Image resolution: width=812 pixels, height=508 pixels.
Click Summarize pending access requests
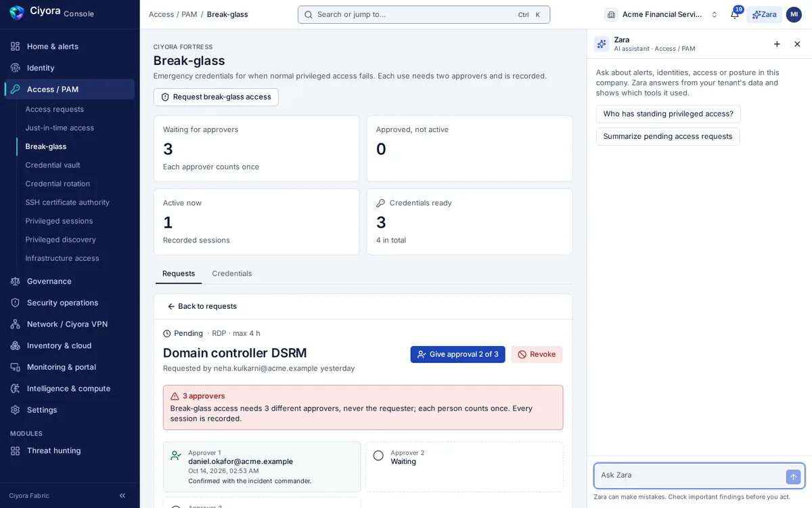pos(668,136)
